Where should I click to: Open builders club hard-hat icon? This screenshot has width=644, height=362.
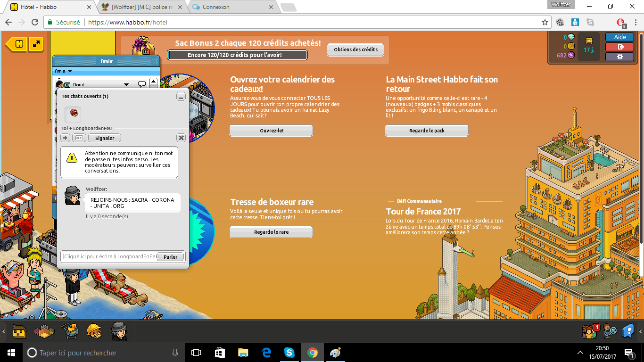[94, 331]
